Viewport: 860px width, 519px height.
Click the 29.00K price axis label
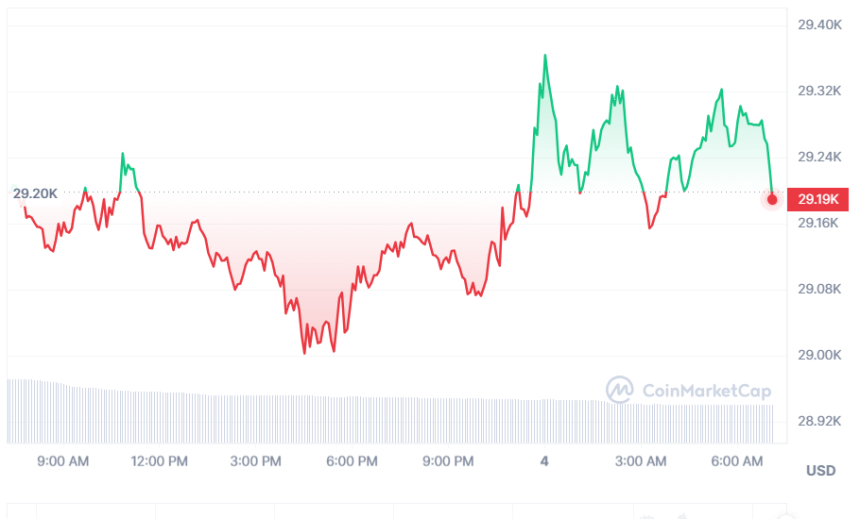tap(819, 355)
